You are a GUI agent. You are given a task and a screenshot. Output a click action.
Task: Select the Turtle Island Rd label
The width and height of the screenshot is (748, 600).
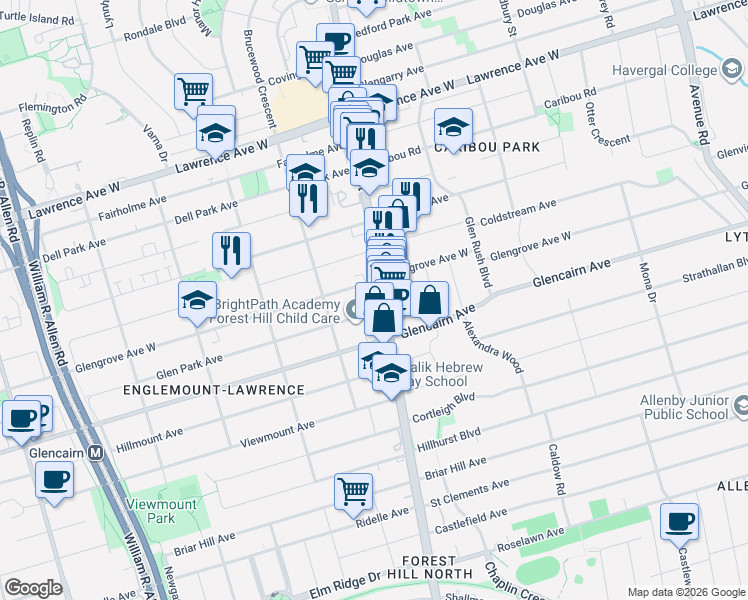(x=37, y=18)
